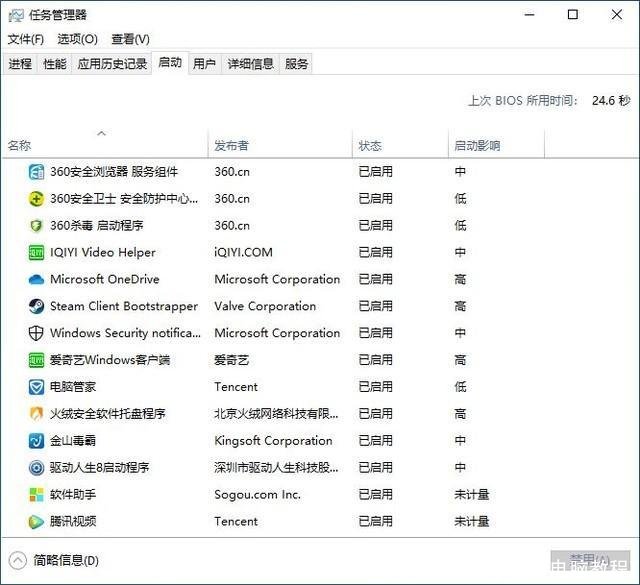640x585 pixels.
Task: Click the Steam Client Bootstrapper icon
Action: (x=37, y=307)
